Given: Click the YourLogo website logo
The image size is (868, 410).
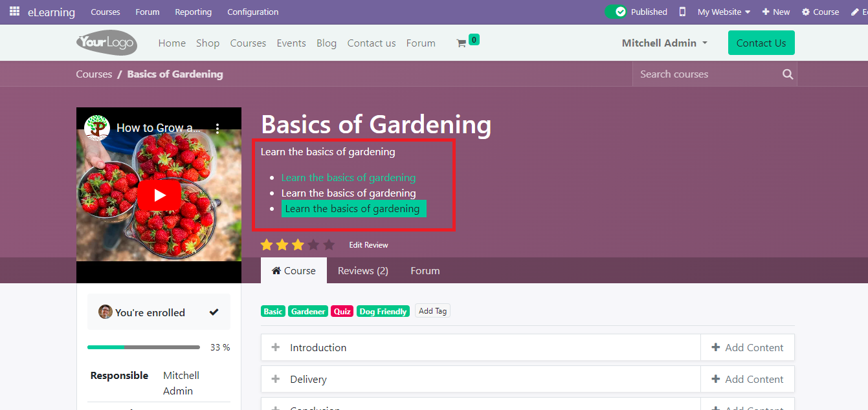Looking at the screenshot, I should click(107, 43).
